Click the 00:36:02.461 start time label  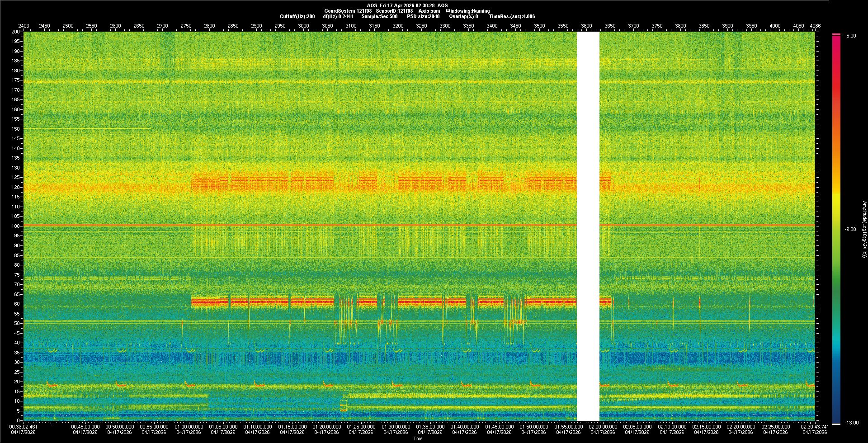click(24, 427)
